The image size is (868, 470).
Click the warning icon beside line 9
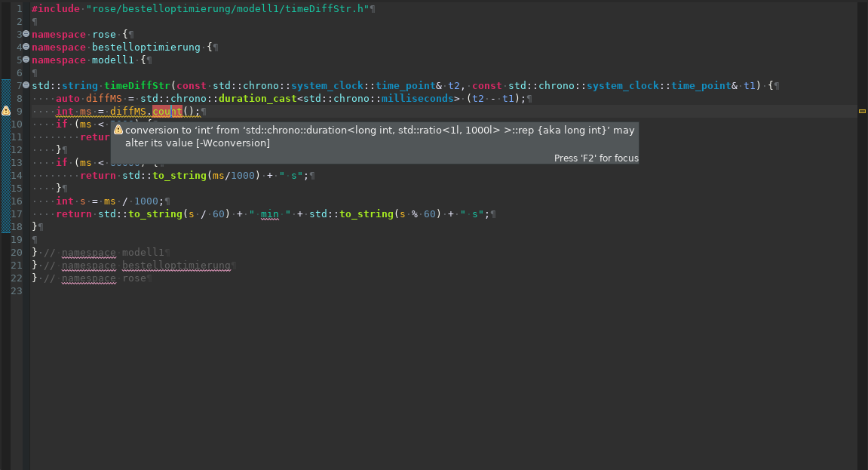5,111
